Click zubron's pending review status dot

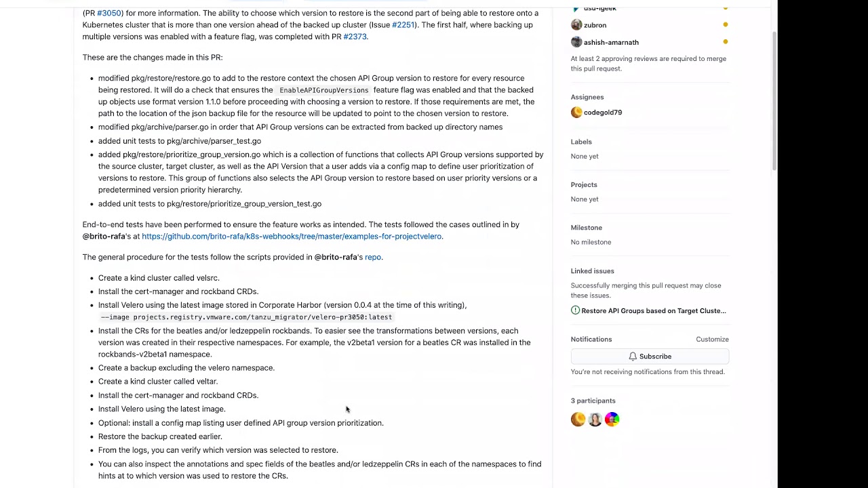(x=725, y=25)
